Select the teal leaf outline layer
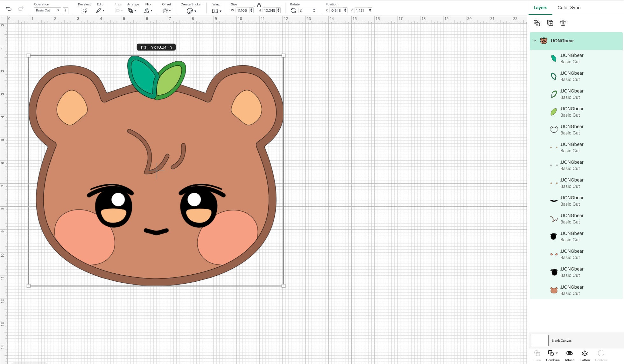 pos(576,76)
